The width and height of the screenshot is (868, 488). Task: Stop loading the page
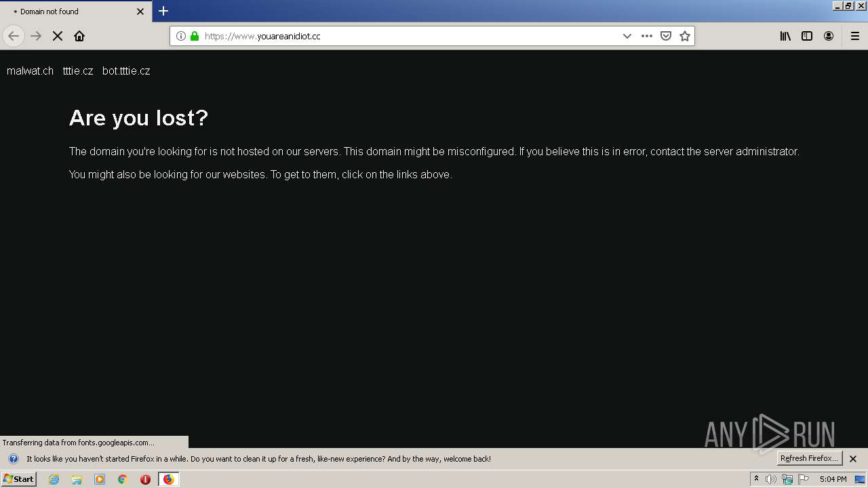pos(58,36)
